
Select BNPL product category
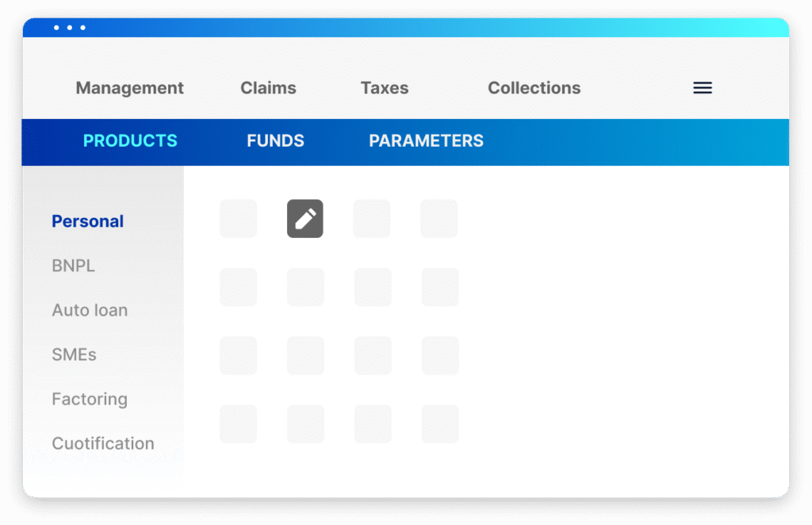click(73, 266)
